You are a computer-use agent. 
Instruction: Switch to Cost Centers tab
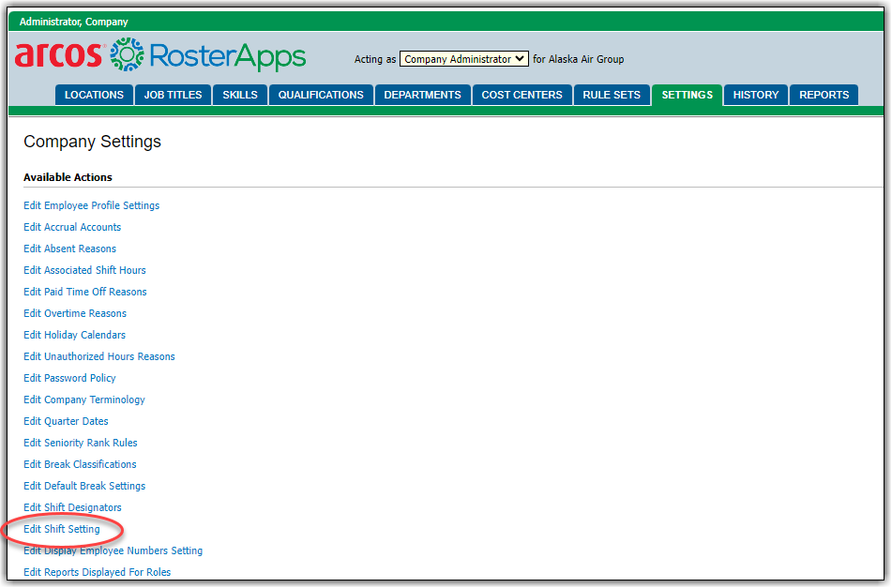pyautogui.click(x=522, y=95)
